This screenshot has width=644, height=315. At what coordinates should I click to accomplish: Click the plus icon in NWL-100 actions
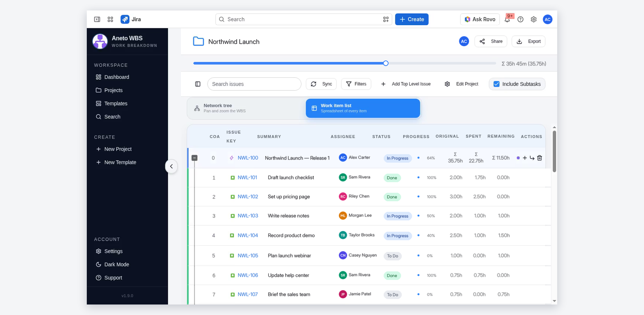coord(525,158)
